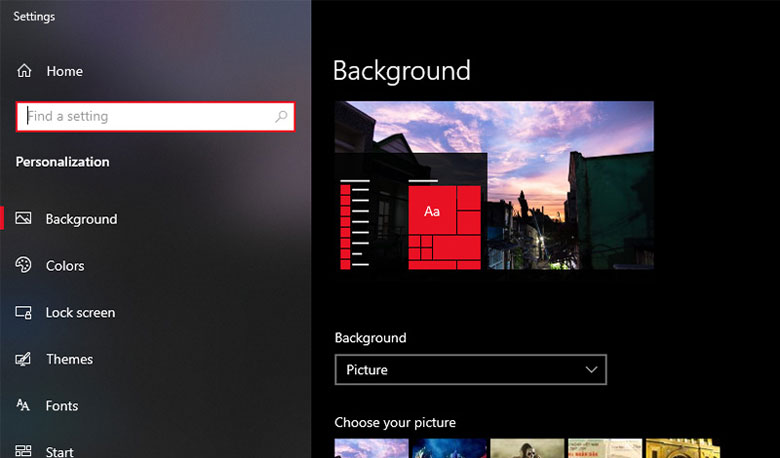Switch to the Themes section
The height and width of the screenshot is (458, 780).
[x=69, y=360]
